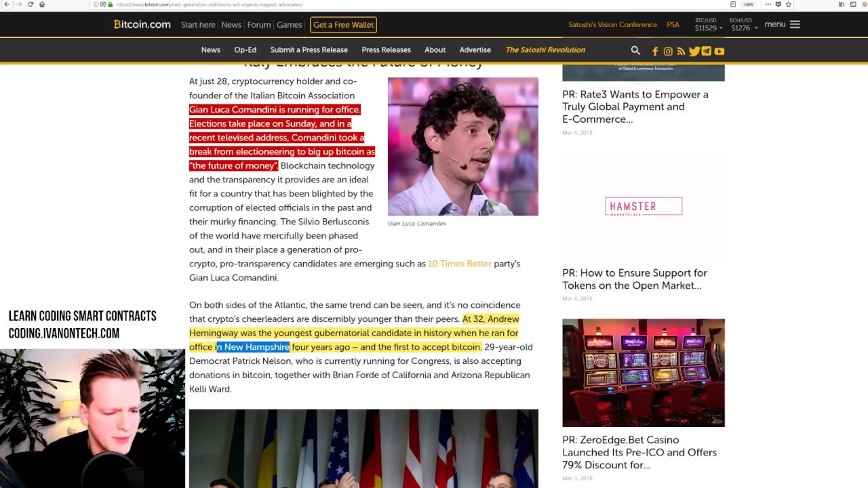Click the Facebook icon in navigation bar

coord(655,52)
